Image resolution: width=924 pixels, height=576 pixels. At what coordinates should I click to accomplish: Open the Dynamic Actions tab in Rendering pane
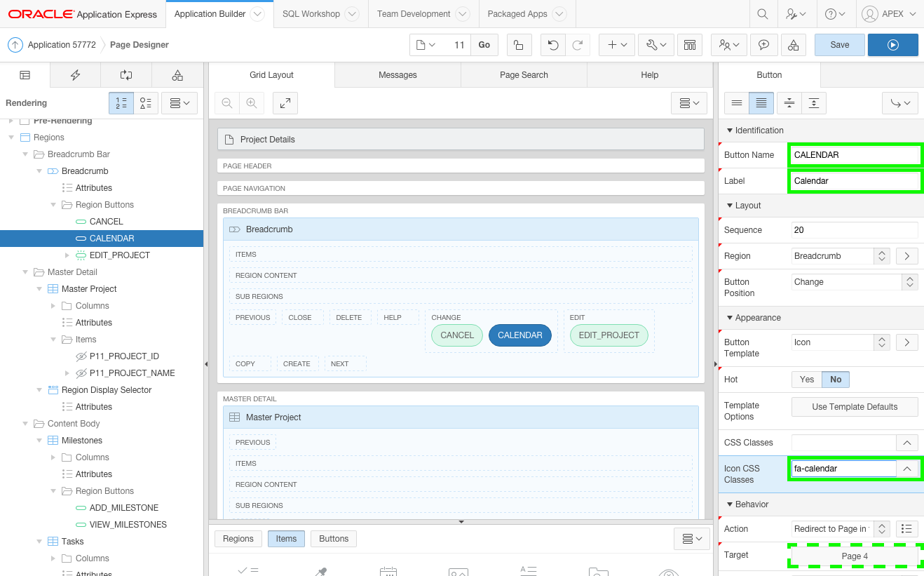coord(75,74)
